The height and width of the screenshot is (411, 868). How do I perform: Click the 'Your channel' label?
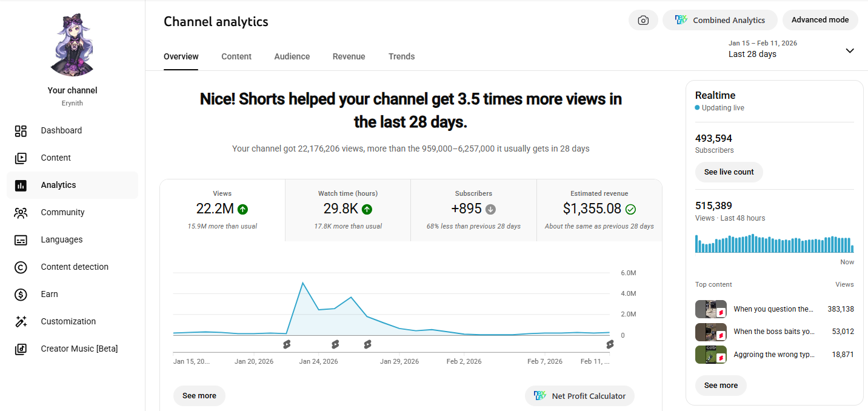point(73,90)
